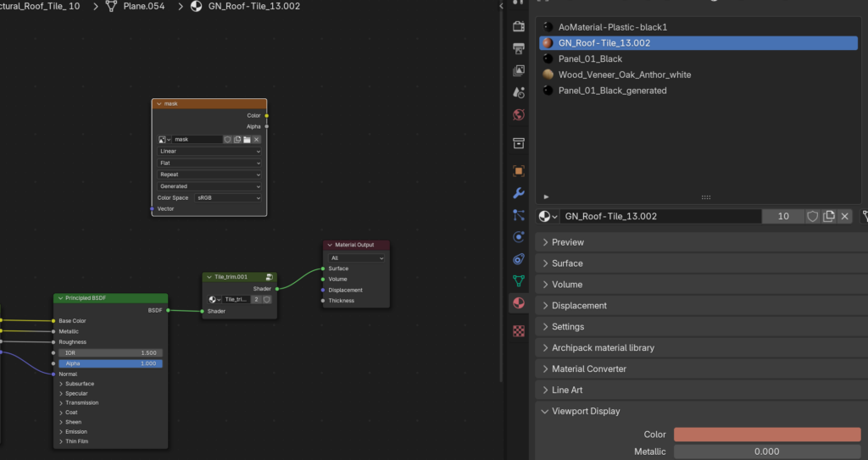Open the Collection properties tab
Image resolution: width=868 pixels, height=460 pixels.
click(519, 143)
